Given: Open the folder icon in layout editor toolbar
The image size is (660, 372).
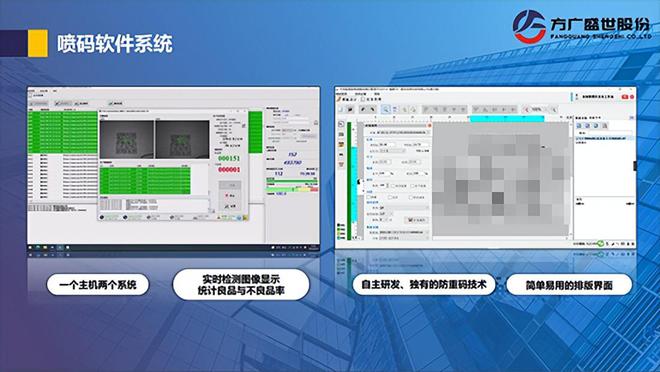Looking at the screenshot, I should coord(350,109).
